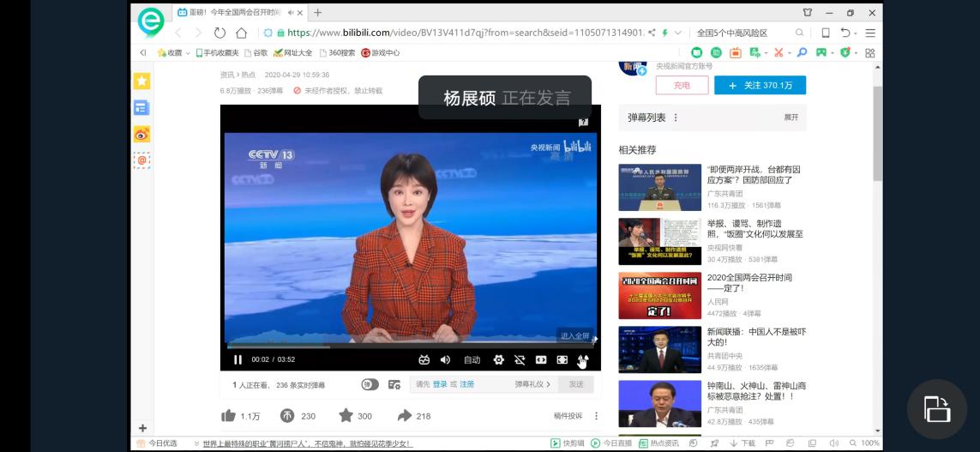Viewport: 980px width, 452px height.
Task: Open the 国防部回应 recommended video thumbnail
Action: point(660,188)
